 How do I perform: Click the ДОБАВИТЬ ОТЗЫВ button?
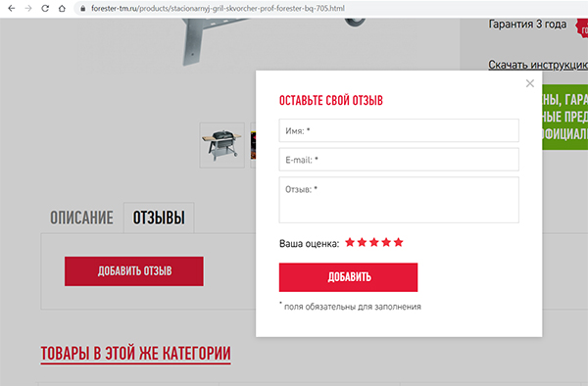134,271
